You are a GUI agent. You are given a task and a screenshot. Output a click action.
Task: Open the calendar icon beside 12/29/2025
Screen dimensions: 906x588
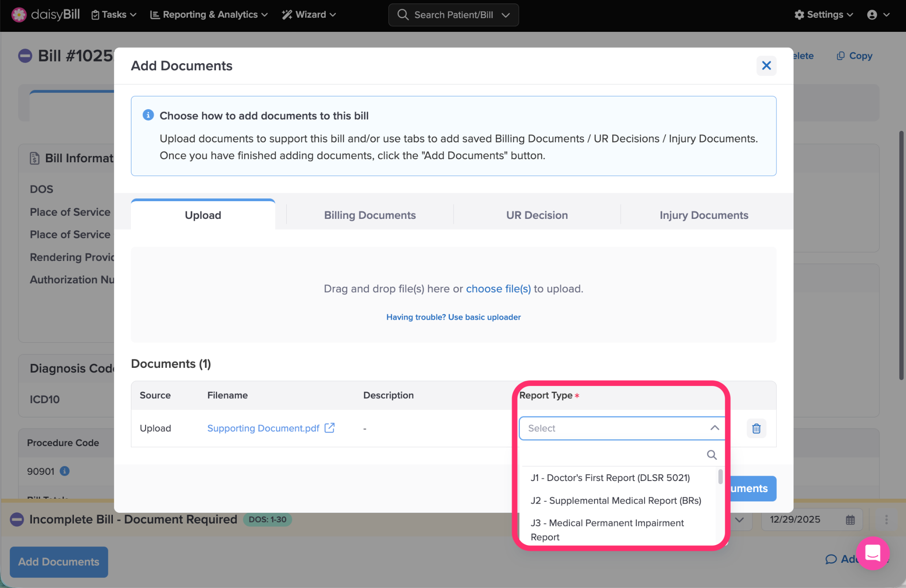coord(850,520)
